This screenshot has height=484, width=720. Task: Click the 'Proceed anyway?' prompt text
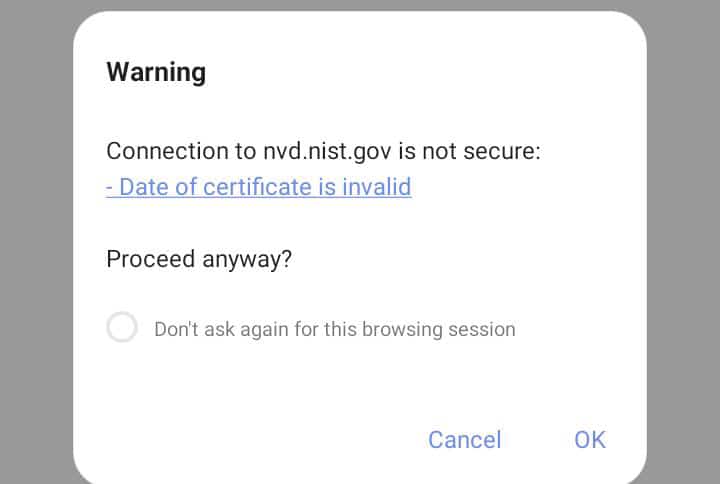pos(199,259)
